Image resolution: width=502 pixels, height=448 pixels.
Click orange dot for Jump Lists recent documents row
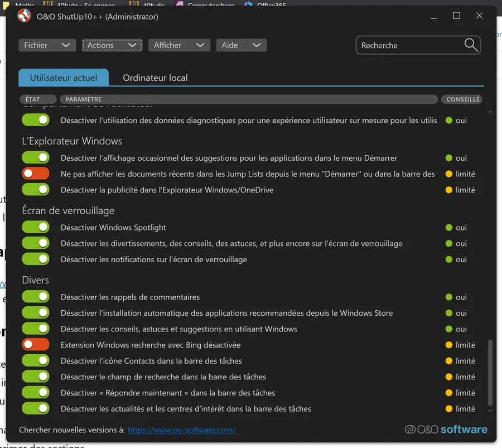pyautogui.click(x=449, y=174)
